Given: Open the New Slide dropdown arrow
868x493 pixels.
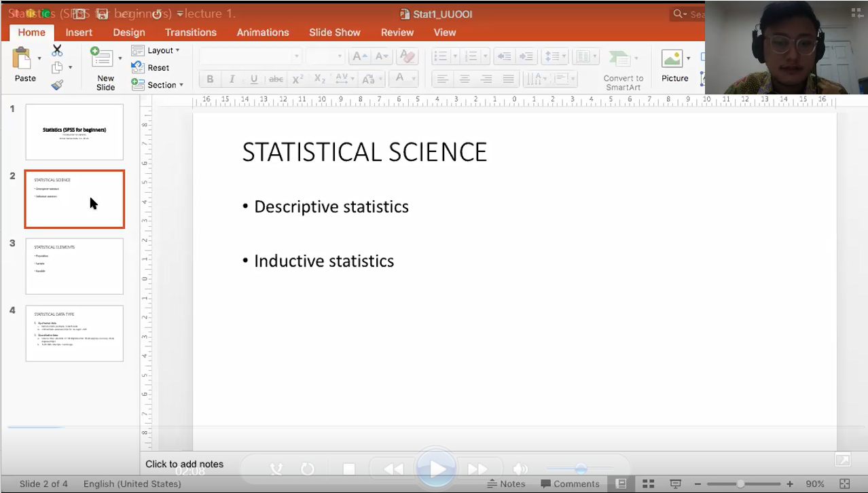Looking at the screenshot, I should (120, 59).
